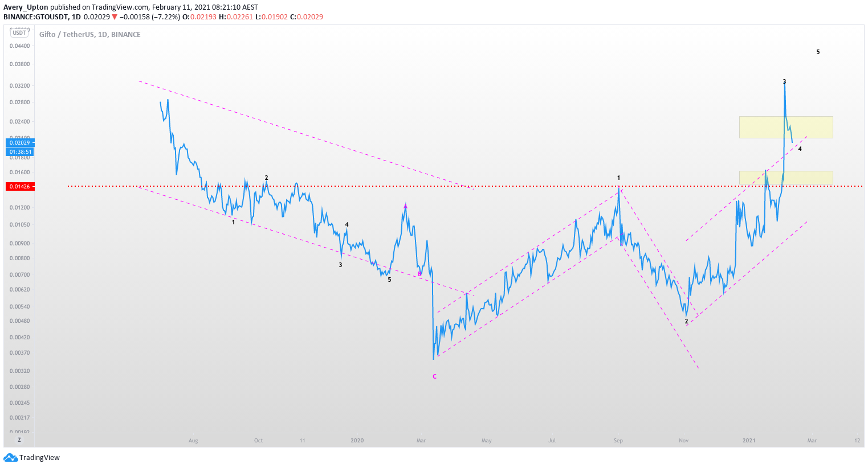Click the high value H:0.02261
Viewport: 868px width, 468px height.
click(236, 17)
